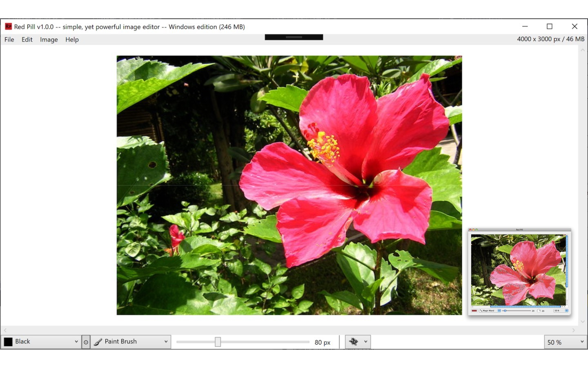Open the Image menu
The image size is (588, 368).
coord(49,40)
